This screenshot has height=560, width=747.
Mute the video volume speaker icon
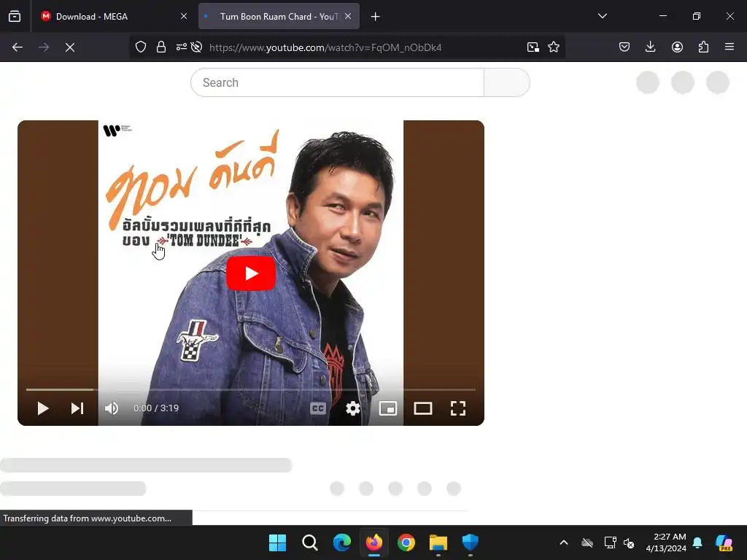[112, 408]
